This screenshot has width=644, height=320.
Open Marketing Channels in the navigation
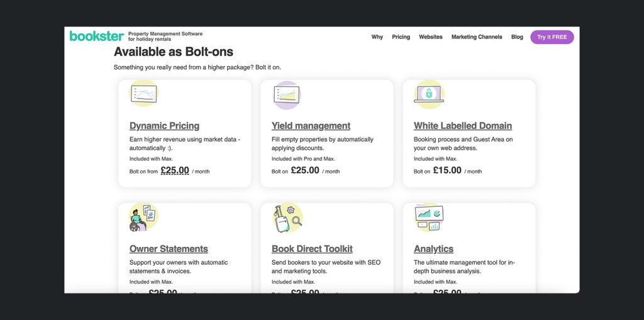tap(477, 37)
